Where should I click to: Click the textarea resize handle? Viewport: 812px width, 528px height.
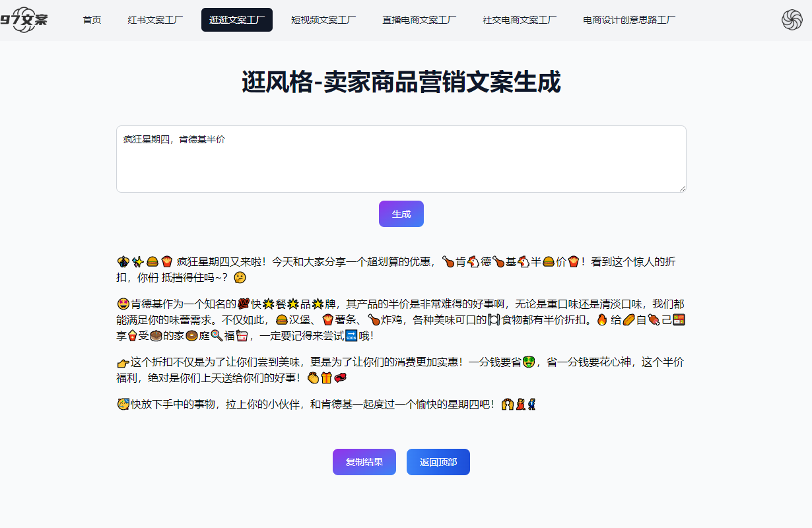click(x=682, y=188)
